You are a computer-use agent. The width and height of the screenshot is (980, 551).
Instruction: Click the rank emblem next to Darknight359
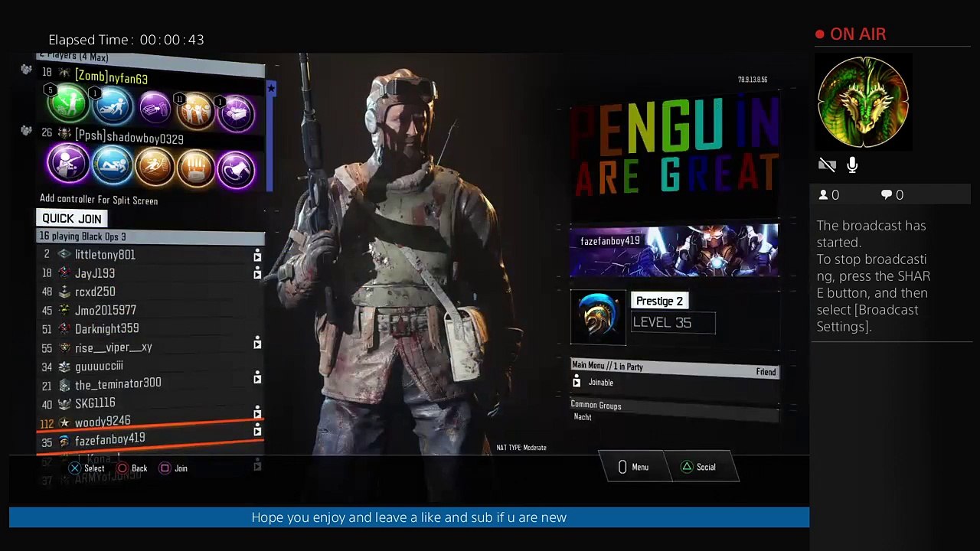point(64,329)
